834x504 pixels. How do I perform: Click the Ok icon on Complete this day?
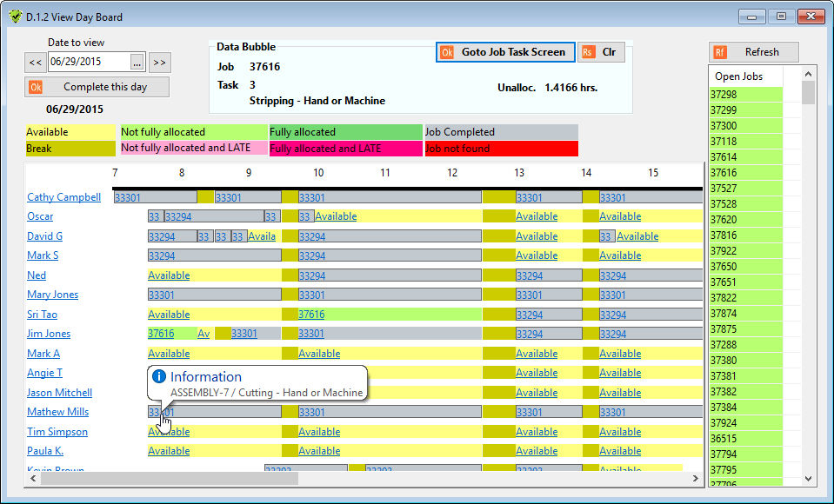(36, 87)
